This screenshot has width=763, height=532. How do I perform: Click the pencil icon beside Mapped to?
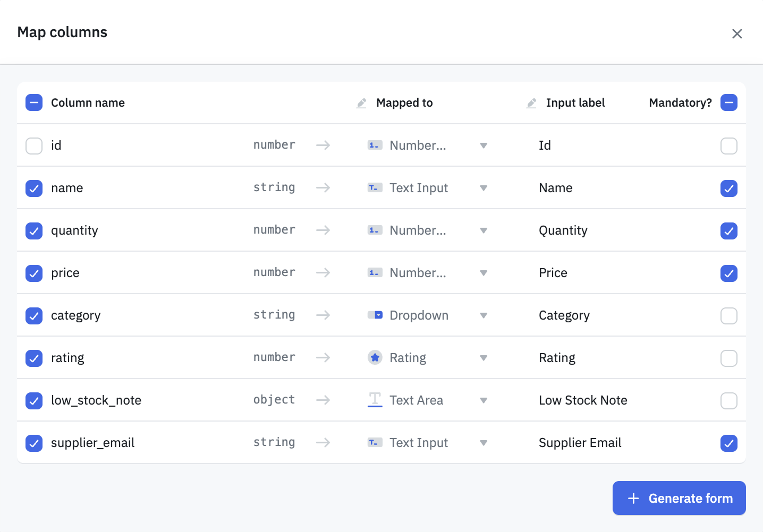(361, 103)
